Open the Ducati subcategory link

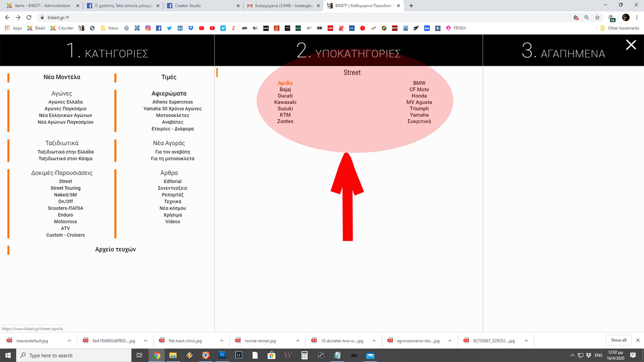(x=285, y=96)
